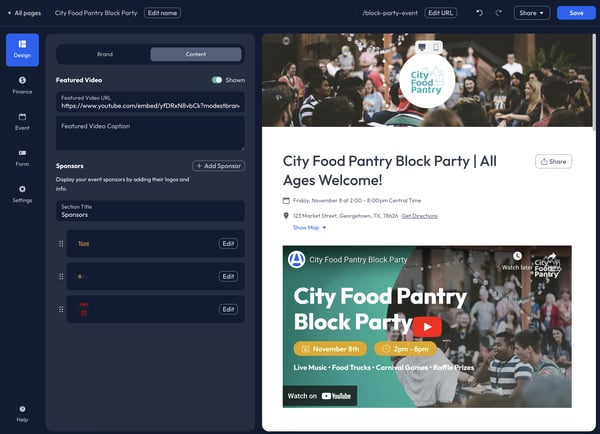Open the Finance sidebar section
The height and width of the screenshot is (434, 600).
point(22,85)
